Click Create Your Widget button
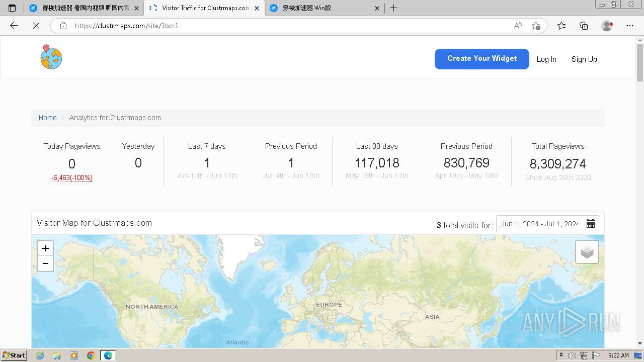The width and height of the screenshot is (644, 362). [x=481, y=59]
